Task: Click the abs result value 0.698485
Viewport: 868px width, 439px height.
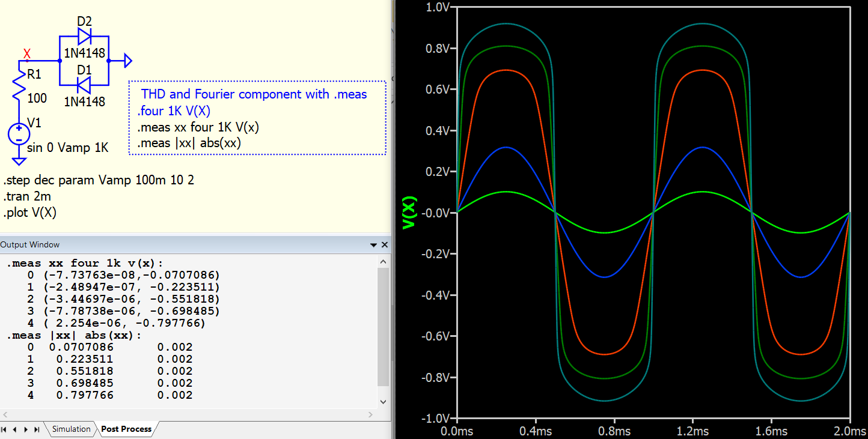Action: coord(85,383)
